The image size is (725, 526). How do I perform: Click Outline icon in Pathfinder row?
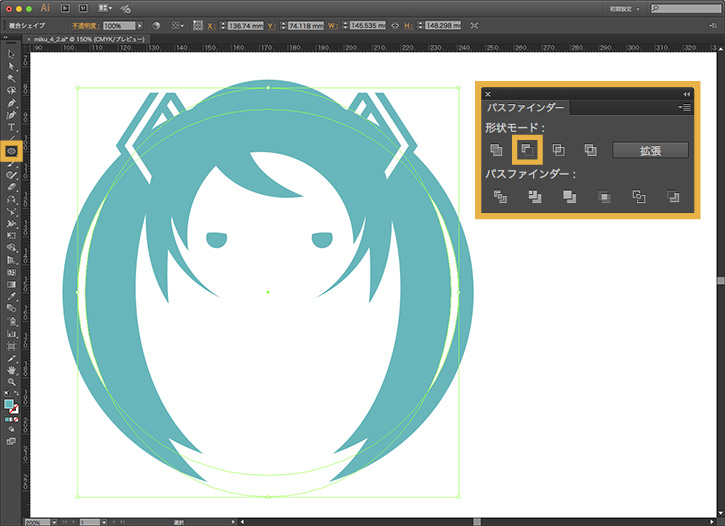click(x=639, y=196)
